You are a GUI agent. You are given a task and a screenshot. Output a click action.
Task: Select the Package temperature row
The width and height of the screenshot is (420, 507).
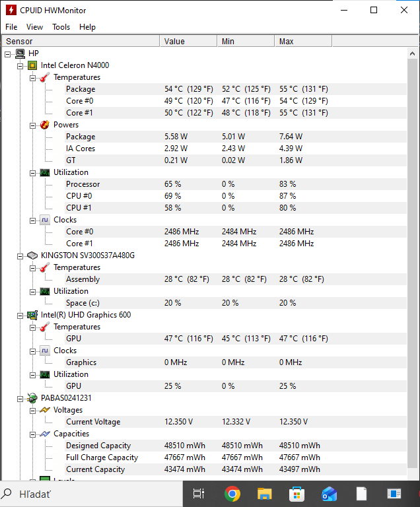[81, 89]
